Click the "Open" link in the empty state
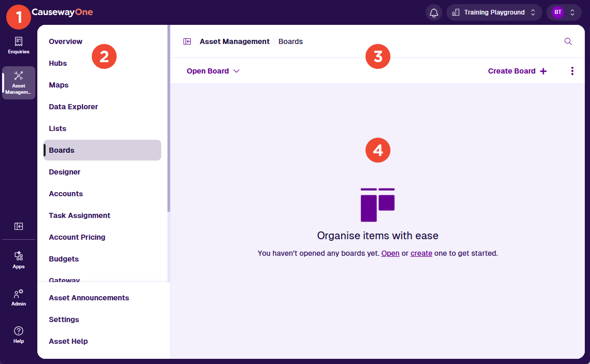This screenshot has width=590, height=364. tap(390, 253)
